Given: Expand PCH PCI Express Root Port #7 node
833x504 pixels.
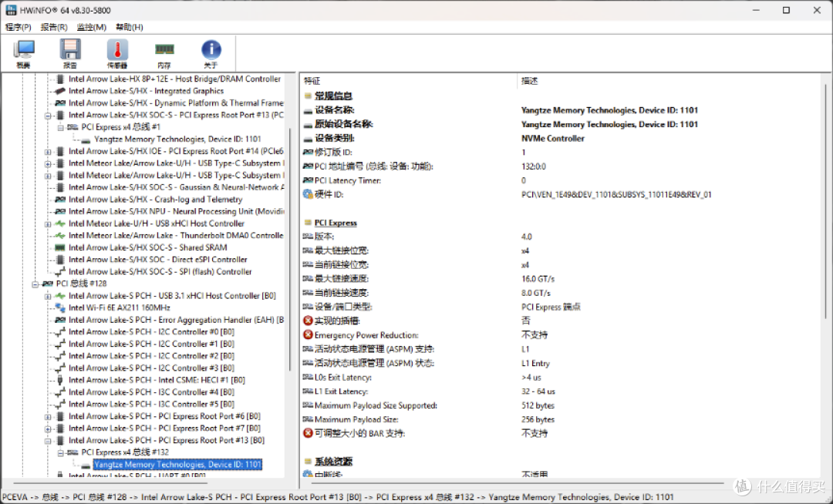Looking at the screenshot, I should pyautogui.click(x=48, y=428).
